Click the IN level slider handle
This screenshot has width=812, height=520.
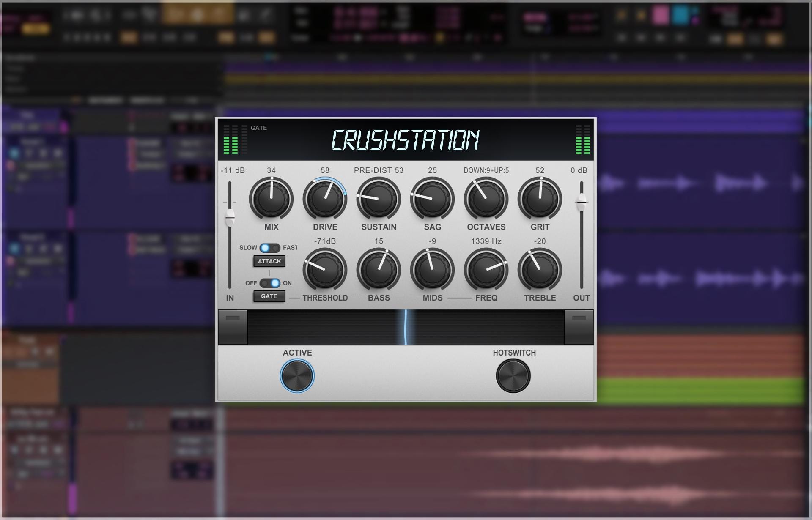point(230,218)
